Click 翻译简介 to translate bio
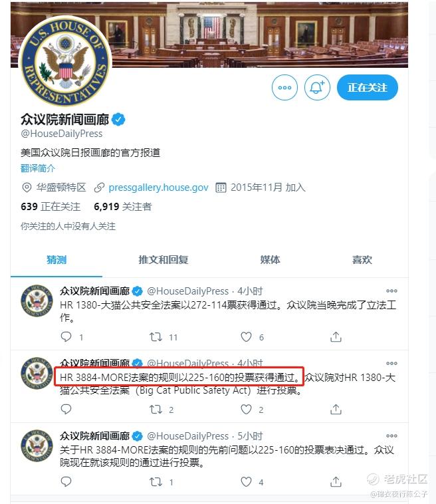436x504 pixels. click(x=38, y=168)
